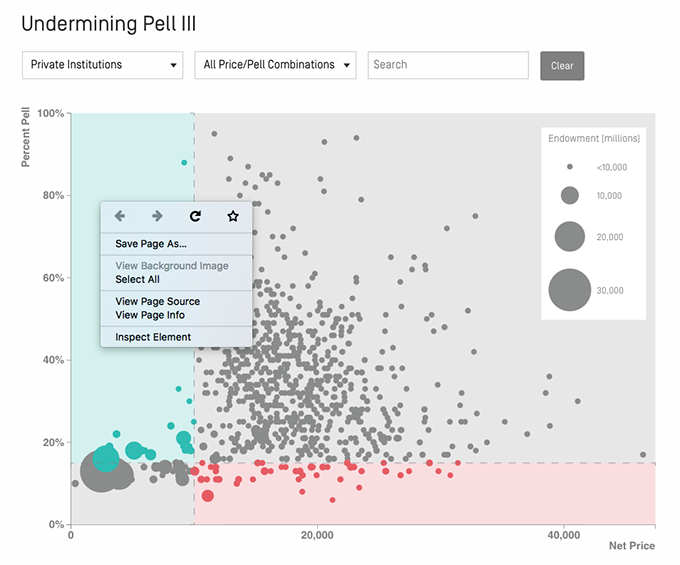The image size is (680, 565).
Task: Click the reload icon in context menu
Action: (x=195, y=216)
